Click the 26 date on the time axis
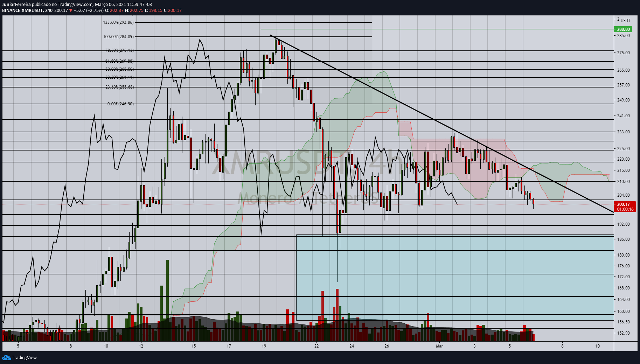Viewport: 640px width, 364px height. 387,346
